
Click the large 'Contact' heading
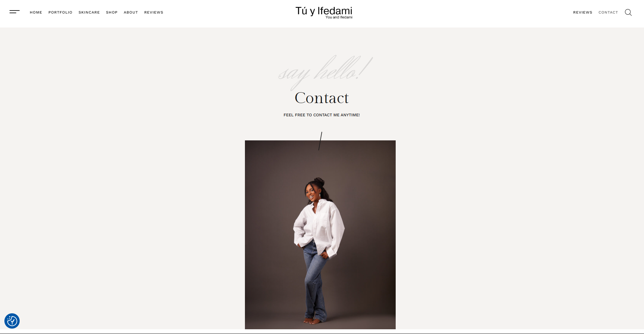click(x=321, y=98)
